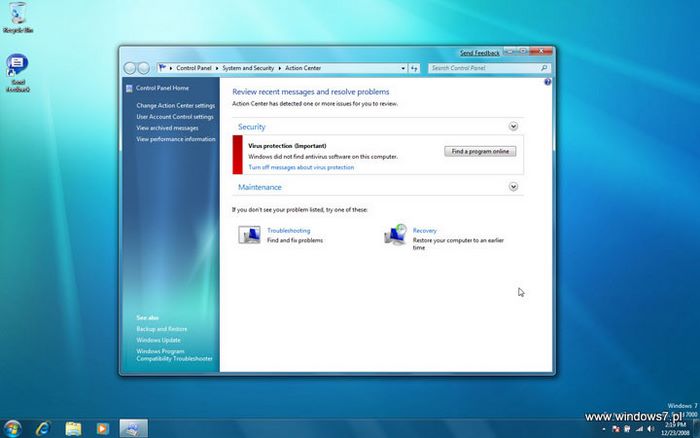The height and width of the screenshot is (438, 700).
Task: Click the Action Center flag in address bar
Action: tap(162, 68)
